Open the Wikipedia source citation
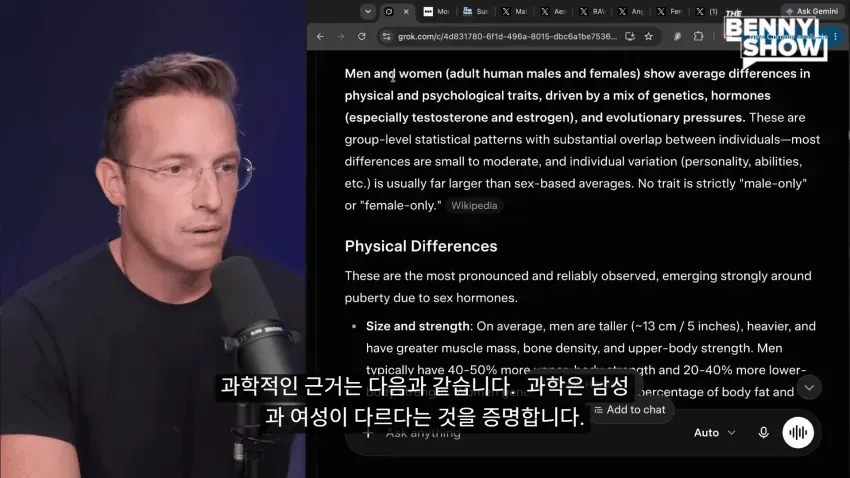This screenshot has height=478, width=850. pyautogui.click(x=474, y=205)
